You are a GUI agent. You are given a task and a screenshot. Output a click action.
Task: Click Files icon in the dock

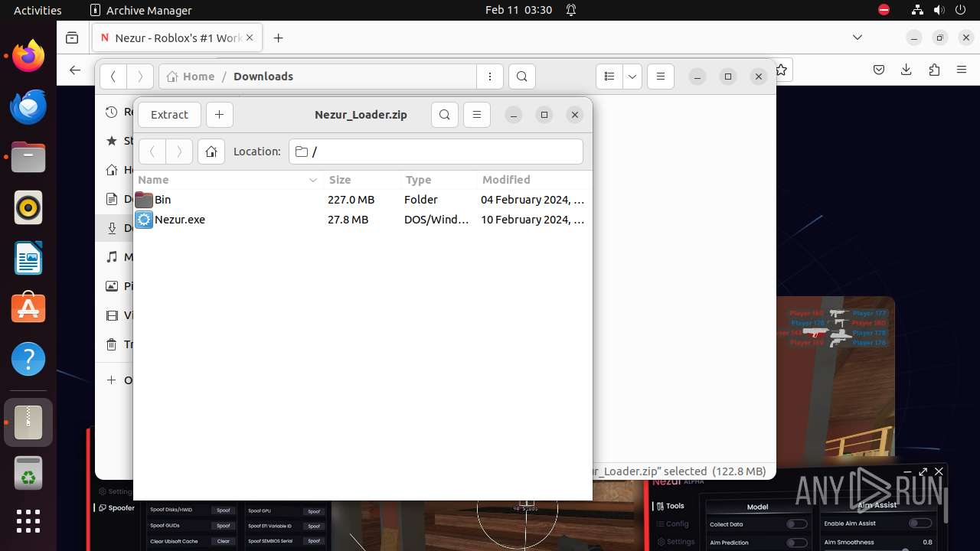tap(28, 157)
